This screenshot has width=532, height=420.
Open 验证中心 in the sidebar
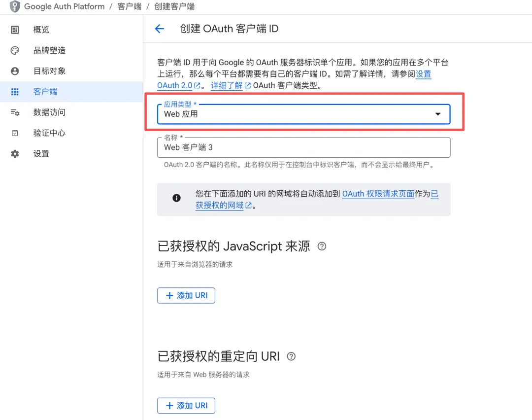(71, 133)
